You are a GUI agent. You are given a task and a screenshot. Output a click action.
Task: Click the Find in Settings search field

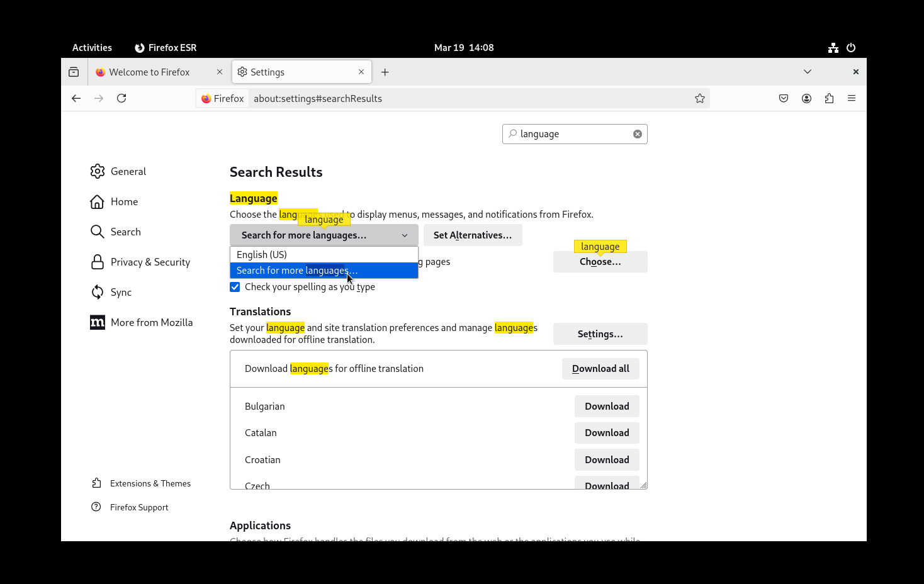pyautogui.click(x=573, y=134)
